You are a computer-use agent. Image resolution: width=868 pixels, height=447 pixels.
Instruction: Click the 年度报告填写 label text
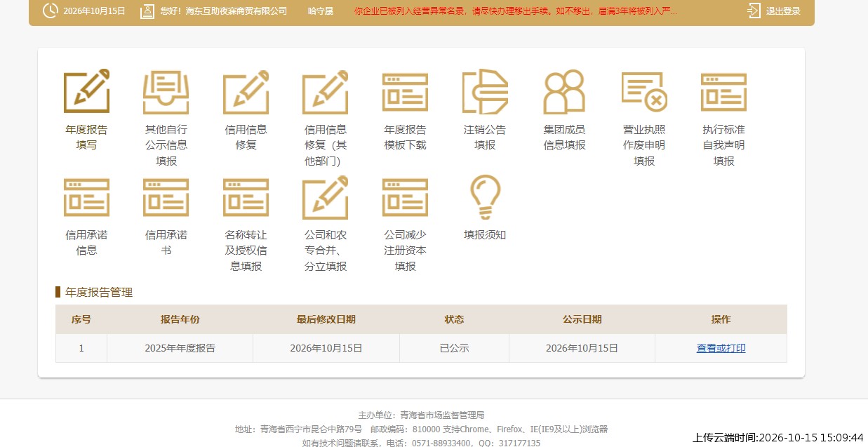(86, 138)
